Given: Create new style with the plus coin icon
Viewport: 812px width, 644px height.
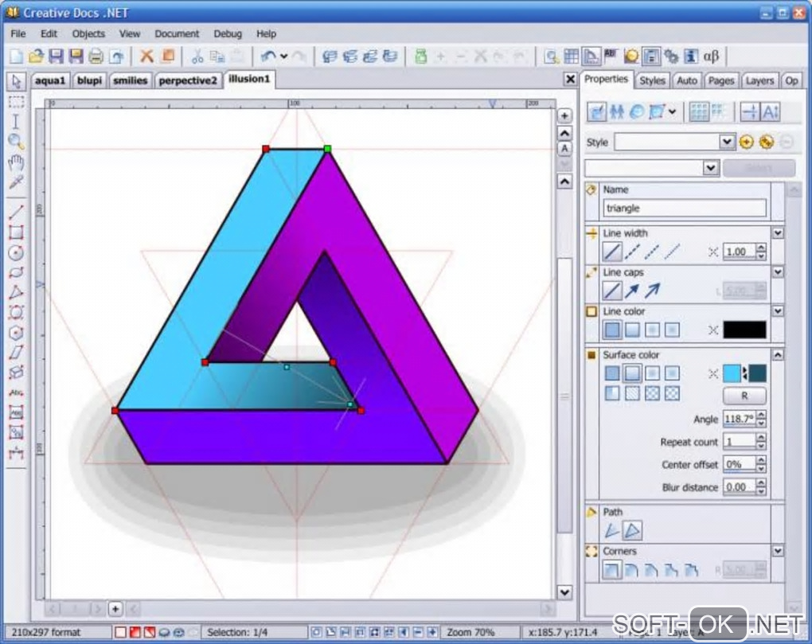Looking at the screenshot, I should [746, 142].
